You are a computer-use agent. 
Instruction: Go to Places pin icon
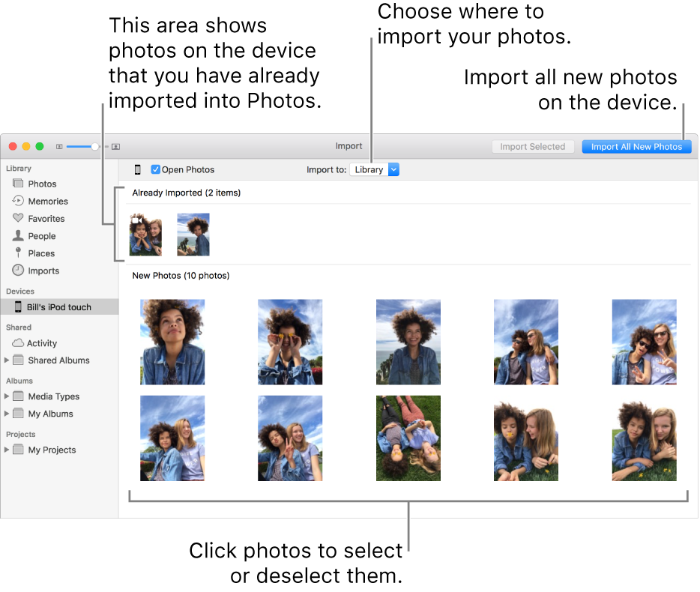[19, 253]
